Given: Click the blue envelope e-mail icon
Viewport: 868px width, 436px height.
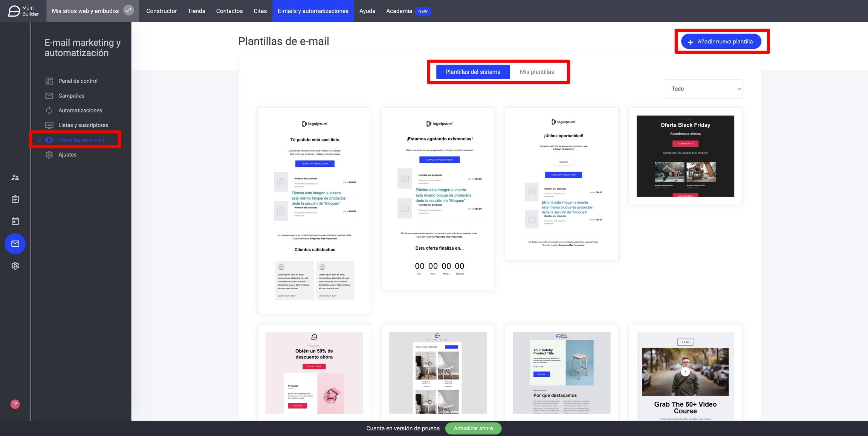Looking at the screenshot, I should click(x=15, y=244).
